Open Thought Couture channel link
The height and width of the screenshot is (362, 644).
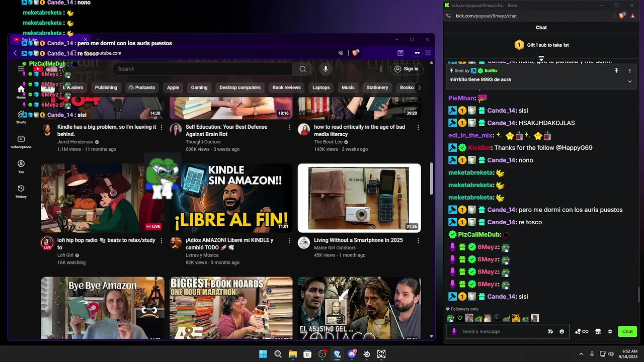(x=203, y=142)
